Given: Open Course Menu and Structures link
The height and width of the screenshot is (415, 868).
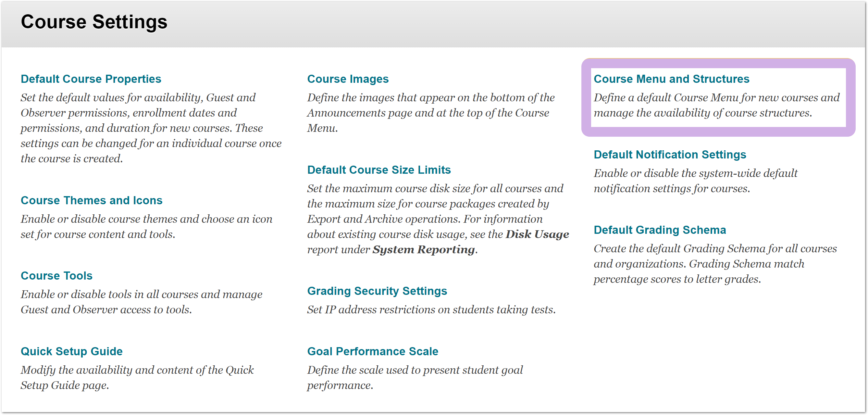Looking at the screenshot, I should (671, 79).
